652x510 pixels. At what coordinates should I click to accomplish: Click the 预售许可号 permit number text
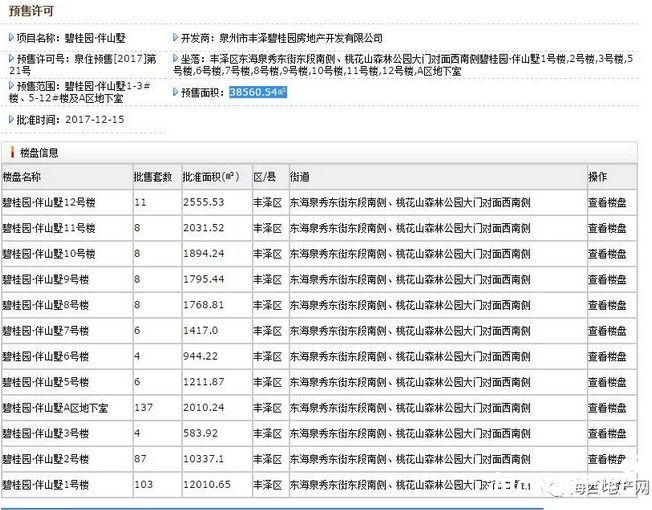point(82,64)
